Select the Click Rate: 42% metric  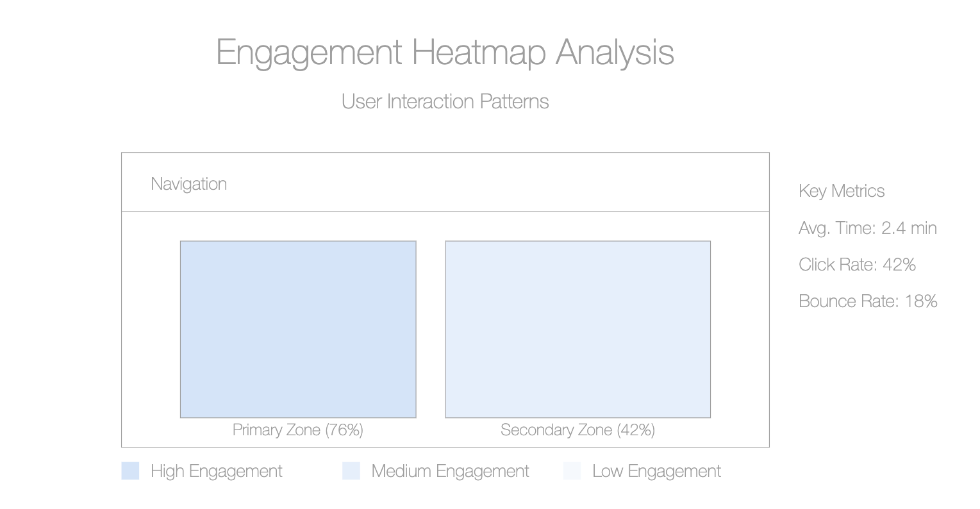857,265
